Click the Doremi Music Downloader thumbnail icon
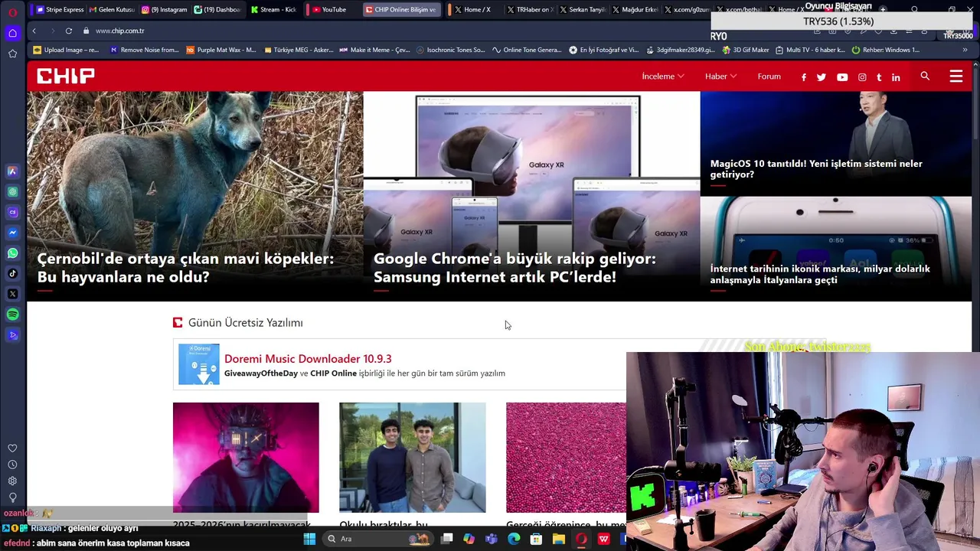The image size is (980, 551). coord(199,364)
